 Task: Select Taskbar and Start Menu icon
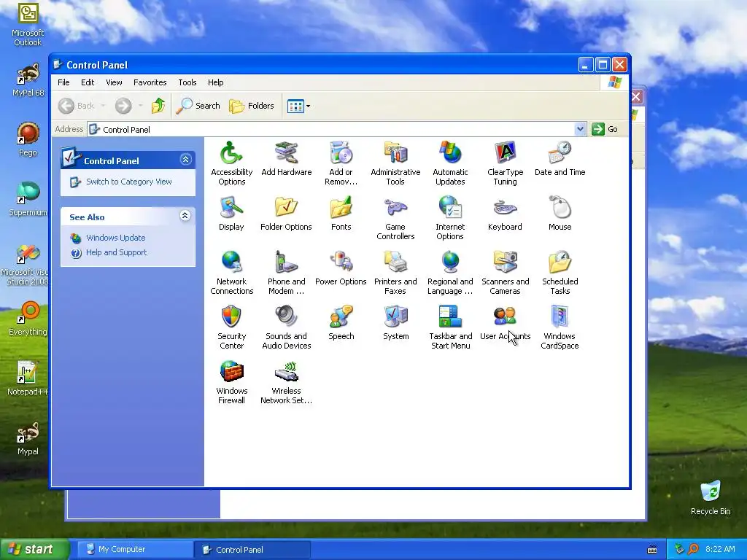click(450, 327)
